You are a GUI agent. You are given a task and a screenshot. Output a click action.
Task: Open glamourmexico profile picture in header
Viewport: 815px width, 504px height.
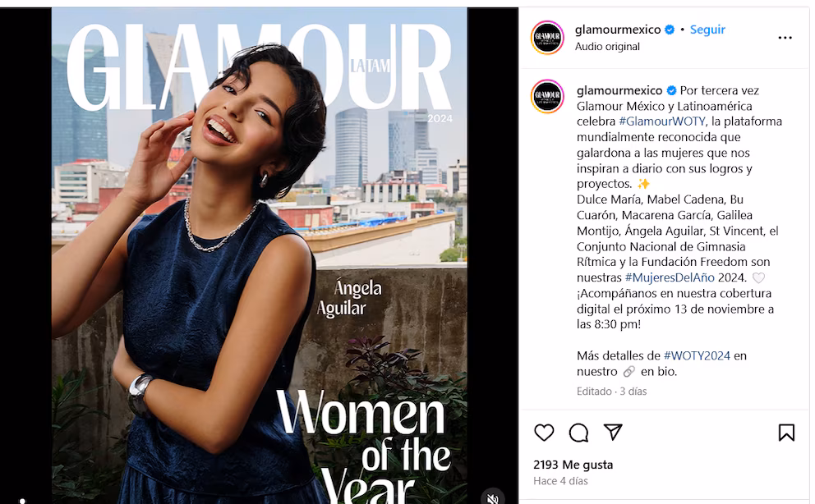(x=547, y=38)
